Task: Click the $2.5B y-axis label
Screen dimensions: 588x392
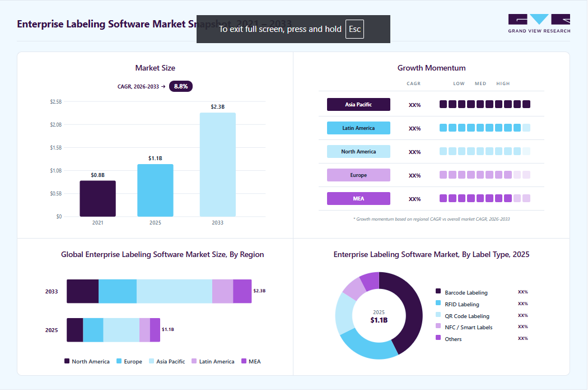Action: point(56,102)
